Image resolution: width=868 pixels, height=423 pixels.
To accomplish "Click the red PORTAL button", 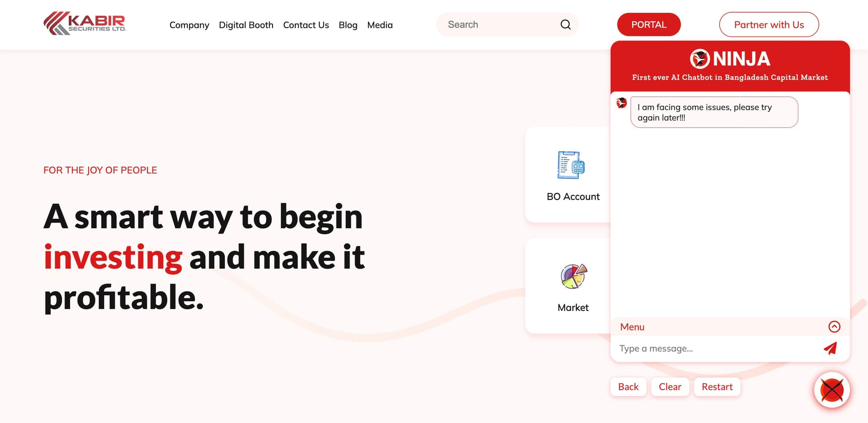I will [x=648, y=24].
